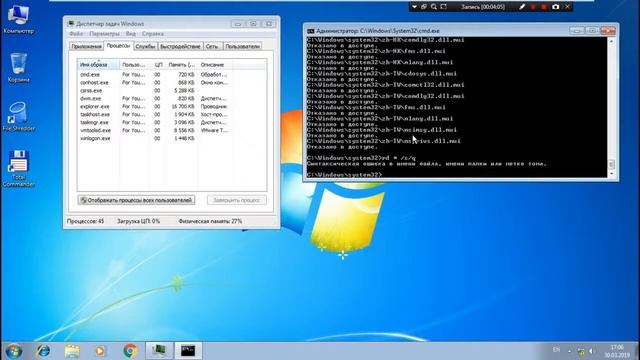Select the pencil draw tool on recorder
The height and width of the screenshot is (360, 640).
click(x=522, y=7)
